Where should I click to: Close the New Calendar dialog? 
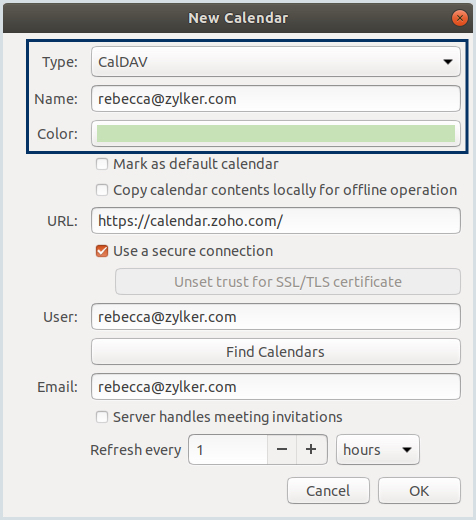tap(460, 18)
